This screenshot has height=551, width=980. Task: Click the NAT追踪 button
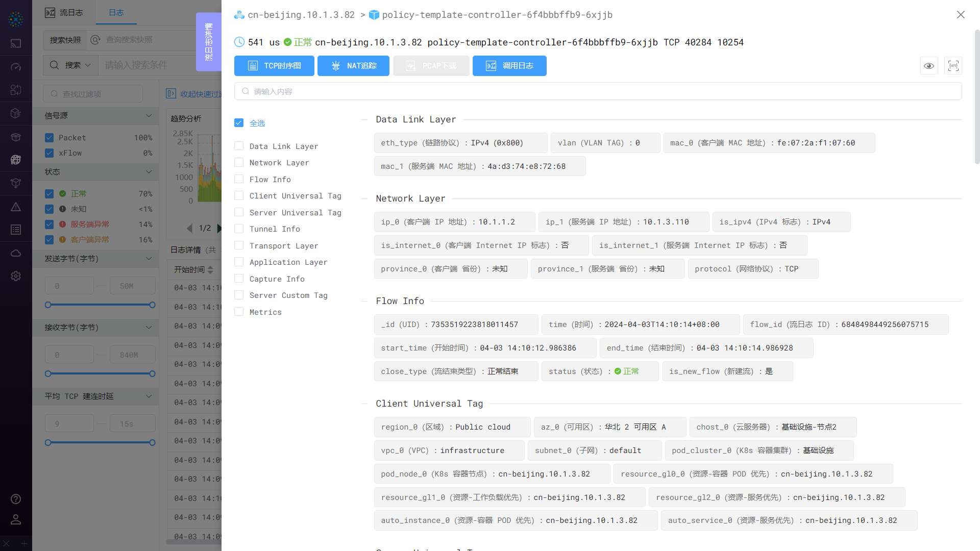pos(353,66)
